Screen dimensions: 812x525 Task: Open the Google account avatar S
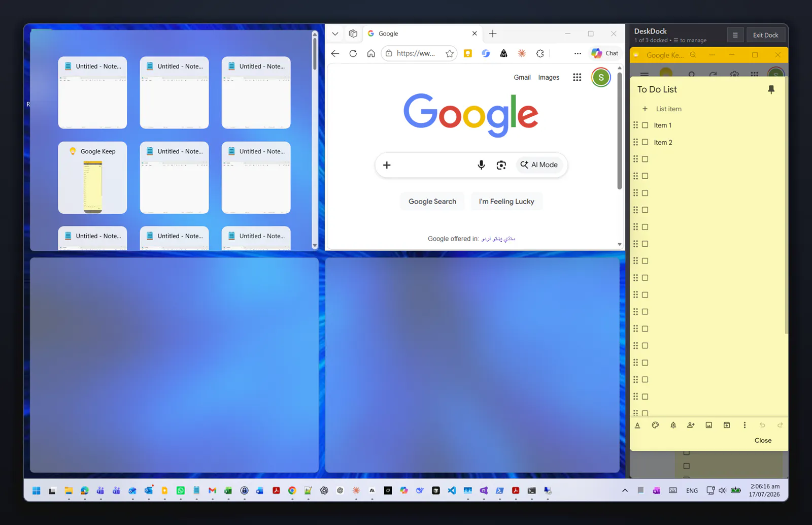601,77
